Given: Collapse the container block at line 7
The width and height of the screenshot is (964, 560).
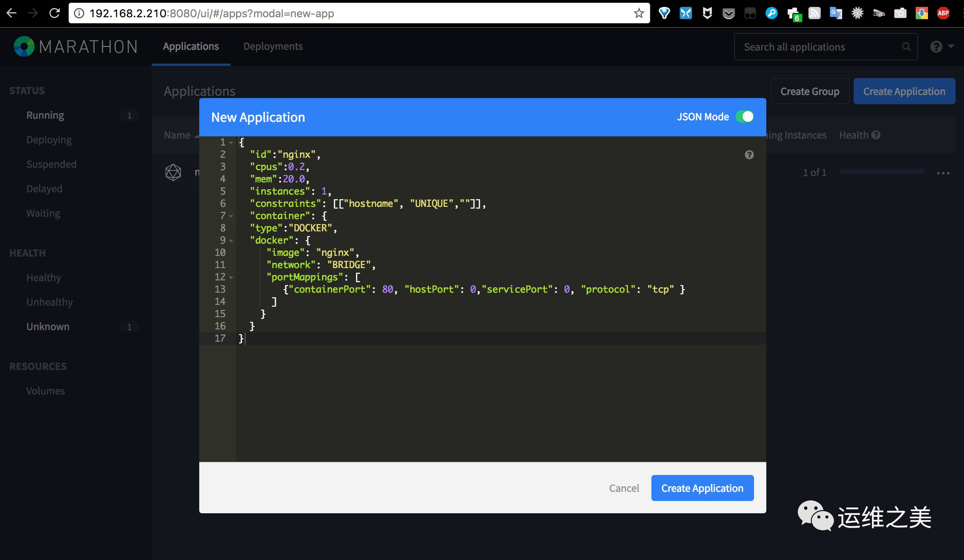Looking at the screenshot, I should pos(231,216).
